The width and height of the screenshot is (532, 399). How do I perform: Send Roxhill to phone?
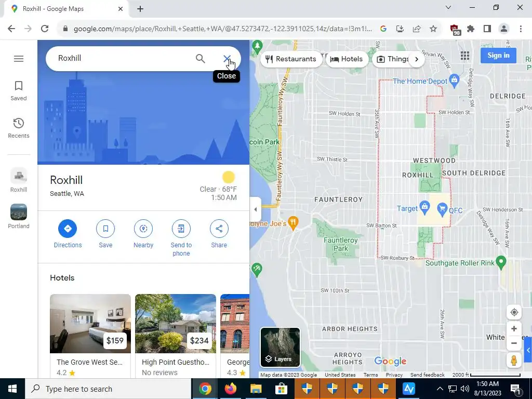click(x=181, y=238)
